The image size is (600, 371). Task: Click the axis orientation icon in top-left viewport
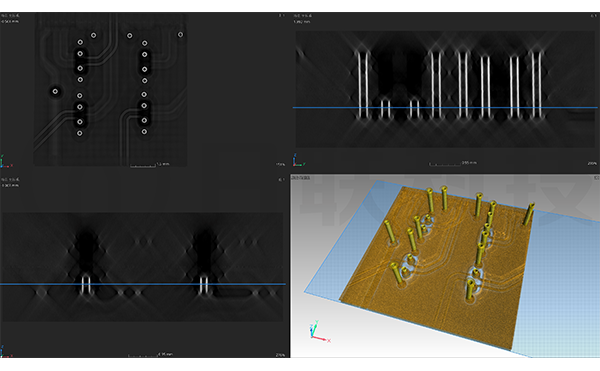click(x=5, y=161)
